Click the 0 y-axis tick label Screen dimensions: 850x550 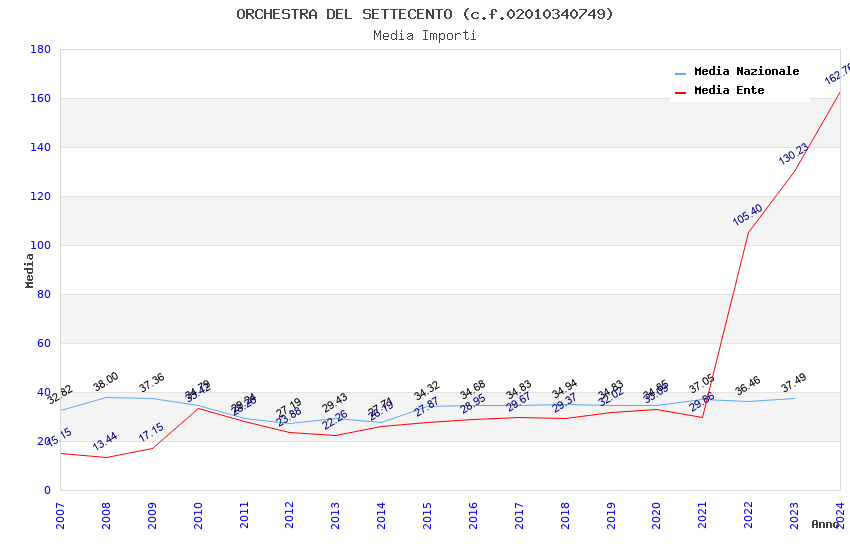point(48,490)
